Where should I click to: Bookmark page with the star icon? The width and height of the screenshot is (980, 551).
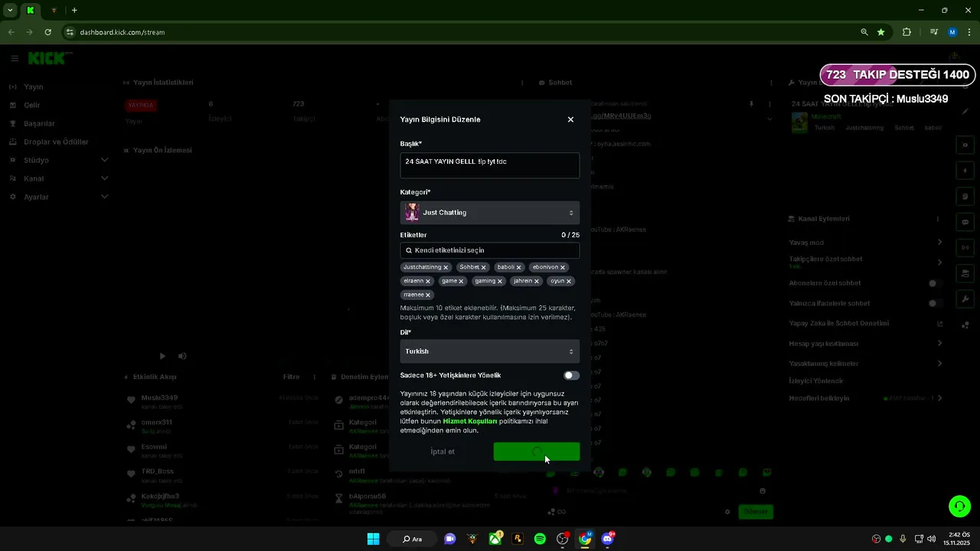[881, 32]
